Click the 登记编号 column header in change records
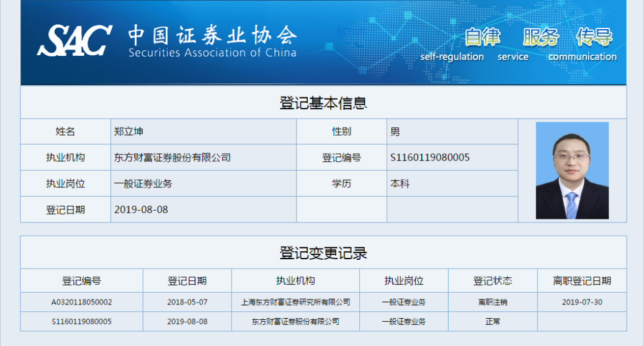This screenshot has width=644, height=346. 81,281
